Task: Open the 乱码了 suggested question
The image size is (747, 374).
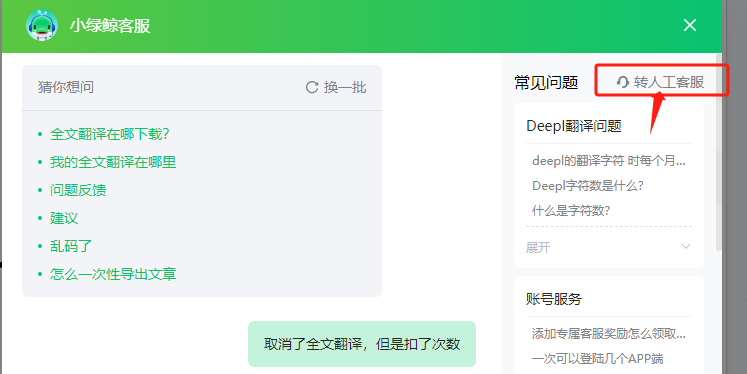Action: pyautogui.click(x=71, y=246)
